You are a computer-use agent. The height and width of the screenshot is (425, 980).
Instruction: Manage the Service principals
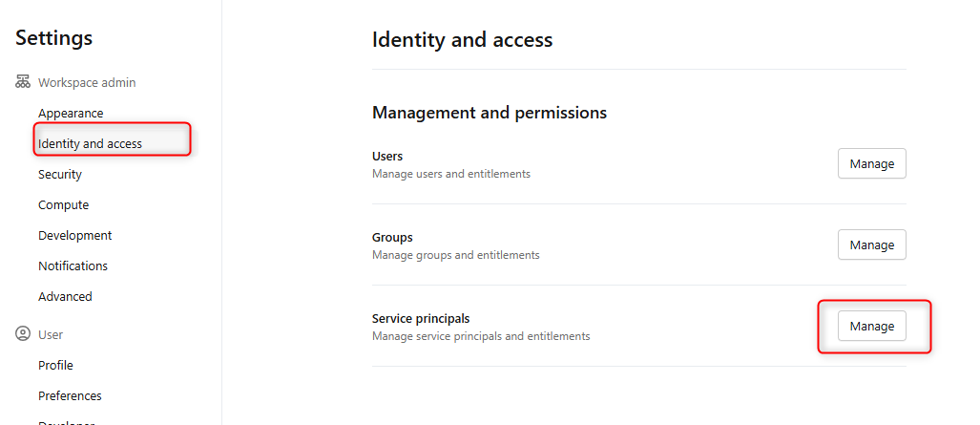[871, 326]
